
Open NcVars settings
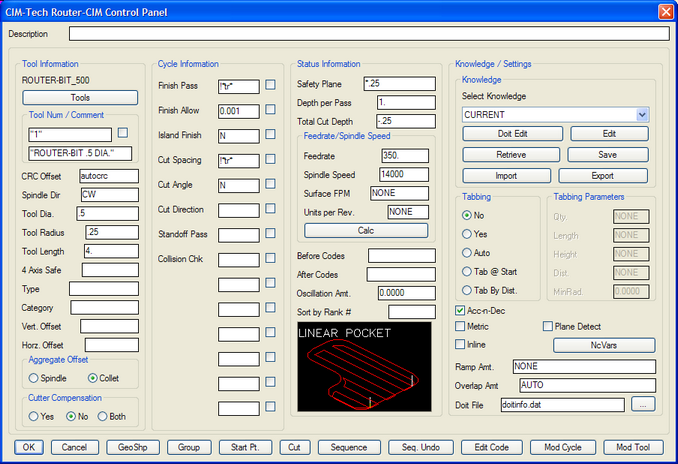click(x=604, y=346)
